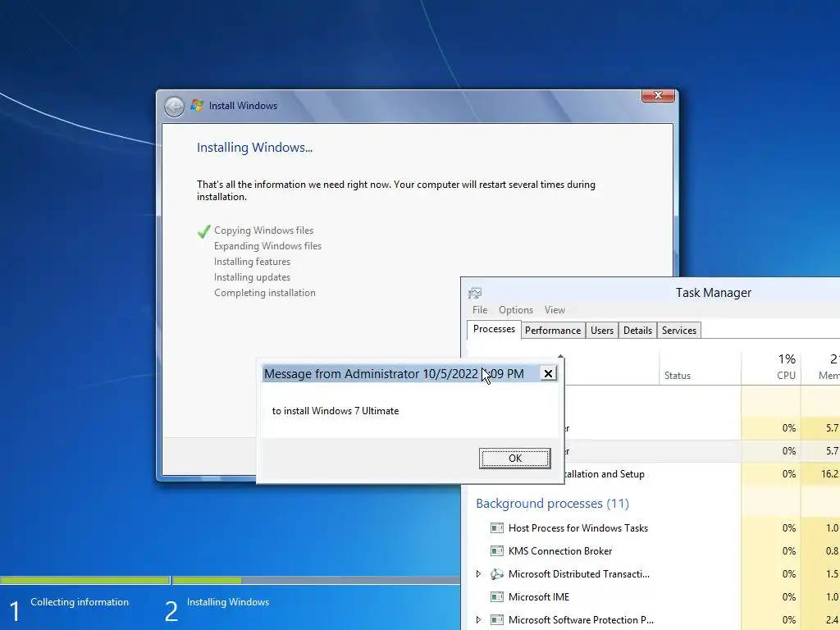Click the 'Expanding Windows files' step
Viewport: 840px width, 630px height.
click(268, 246)
